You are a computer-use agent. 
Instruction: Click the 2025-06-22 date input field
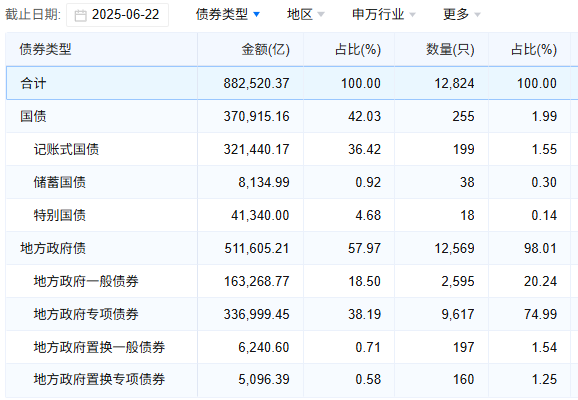(x=118, y=15)
